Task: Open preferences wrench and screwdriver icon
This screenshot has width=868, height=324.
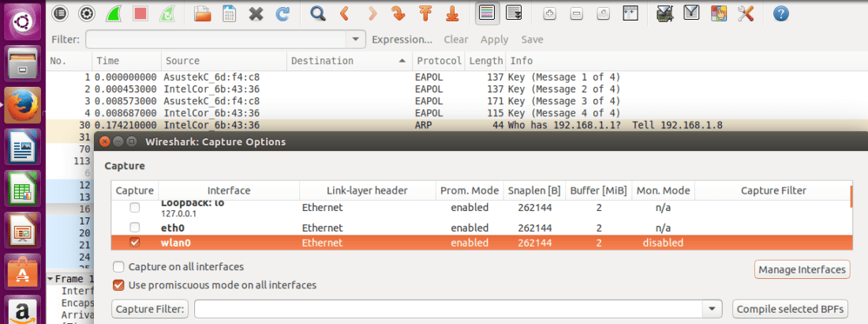Action: pos(746,13)
